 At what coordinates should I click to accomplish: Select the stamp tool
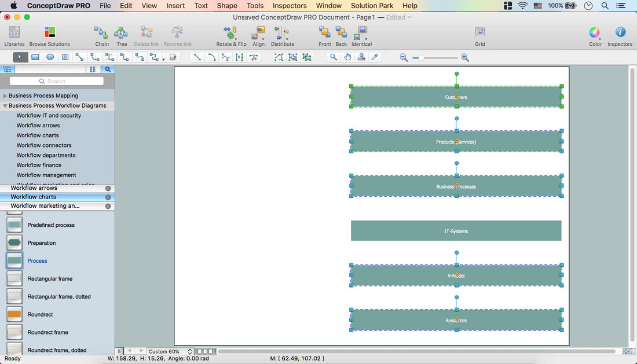click(x=361, y=57)
